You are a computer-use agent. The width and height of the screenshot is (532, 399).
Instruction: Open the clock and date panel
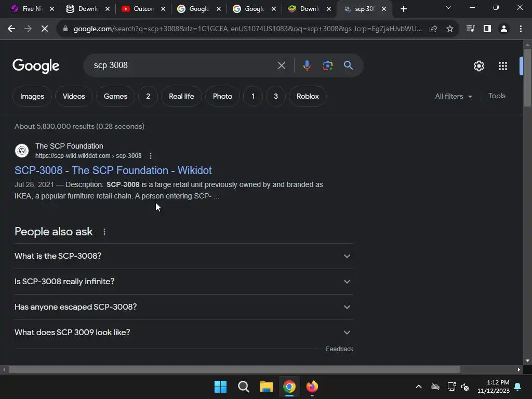pyautogui.click(x=494, y=387)
